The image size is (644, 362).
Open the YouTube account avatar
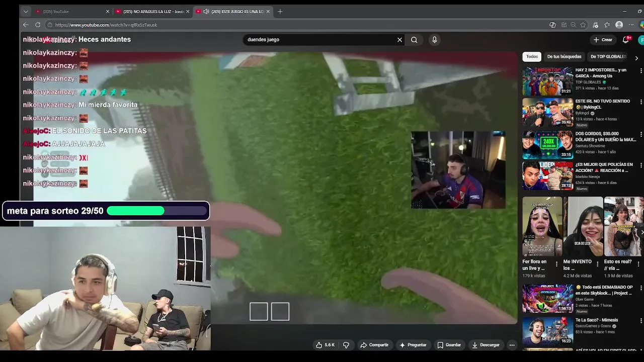pyautogui.click(x=641, y=40)
